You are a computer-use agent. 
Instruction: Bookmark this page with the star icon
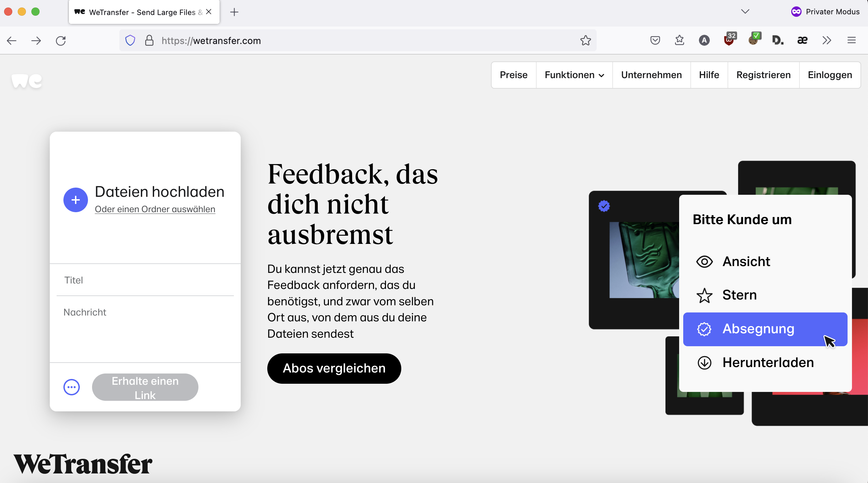(586, 41)
